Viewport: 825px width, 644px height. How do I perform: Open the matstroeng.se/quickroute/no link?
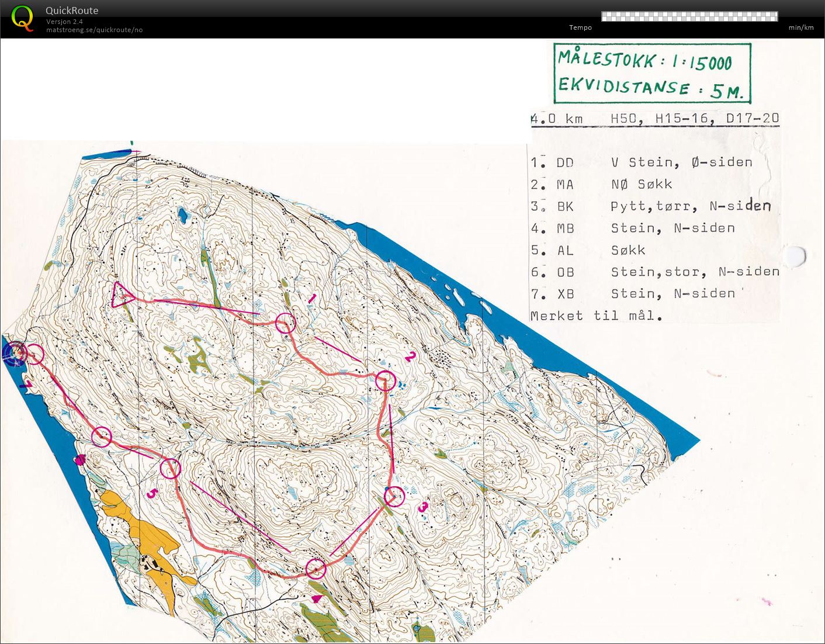pyautogui.click(x=94, y=30)
